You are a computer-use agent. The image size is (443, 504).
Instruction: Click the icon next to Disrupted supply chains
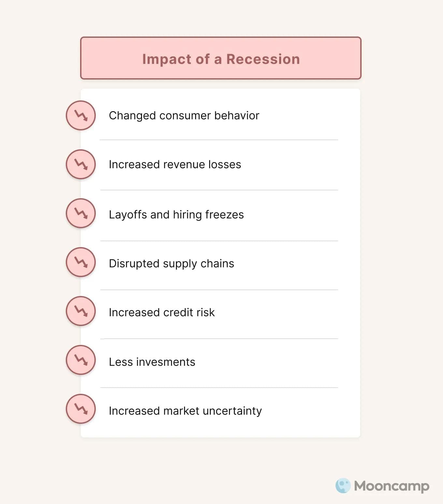81,262
